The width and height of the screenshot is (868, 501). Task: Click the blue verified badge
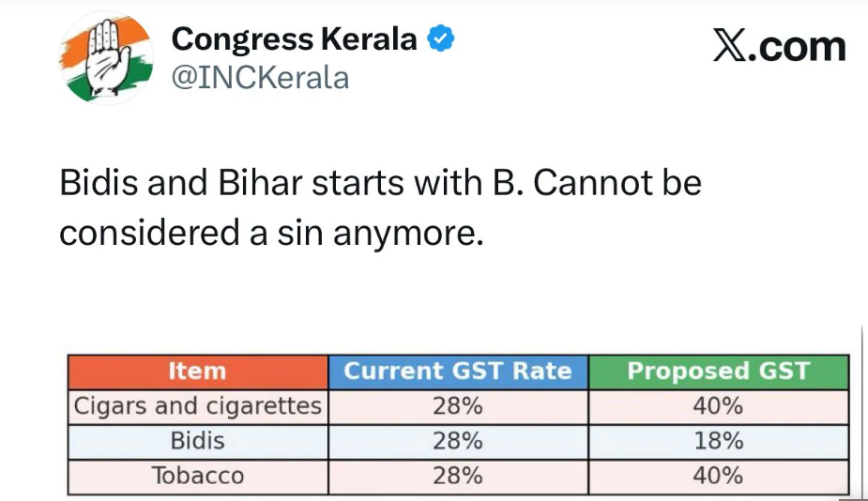click(x=441, y=39)
